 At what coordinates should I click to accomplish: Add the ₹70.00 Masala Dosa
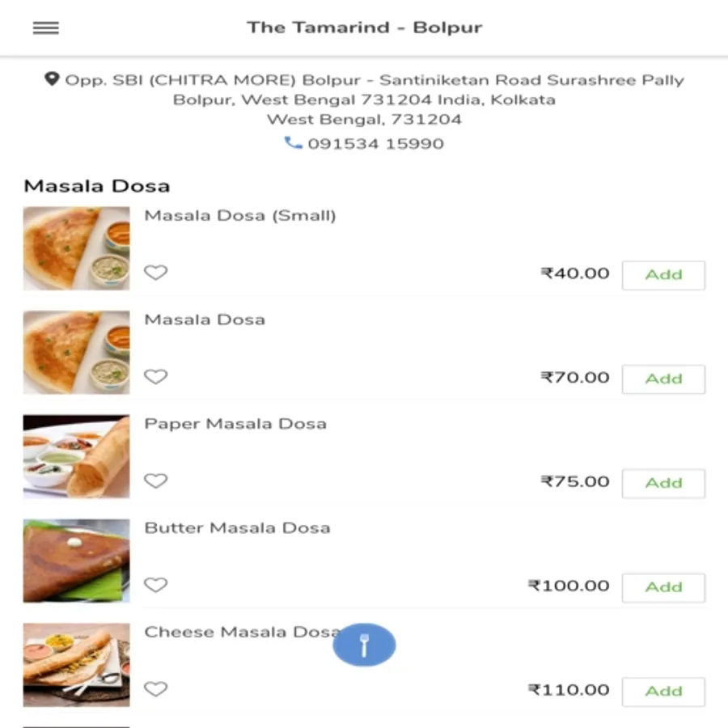pos(663,379)
